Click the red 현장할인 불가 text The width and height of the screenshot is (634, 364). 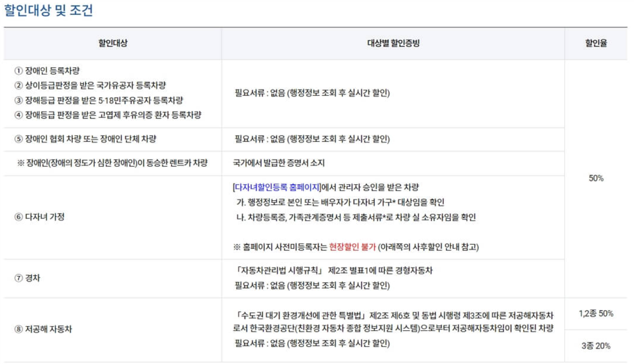pos(352,247)
